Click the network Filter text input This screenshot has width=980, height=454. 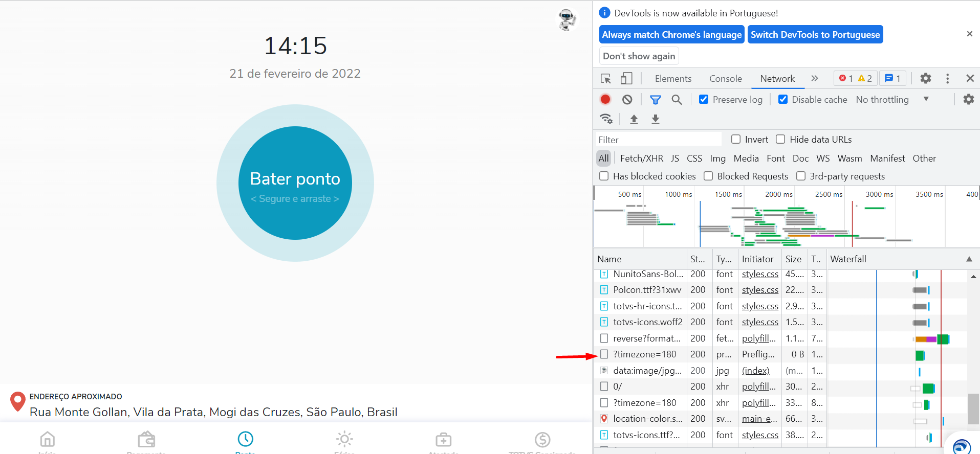coord(659,140)
